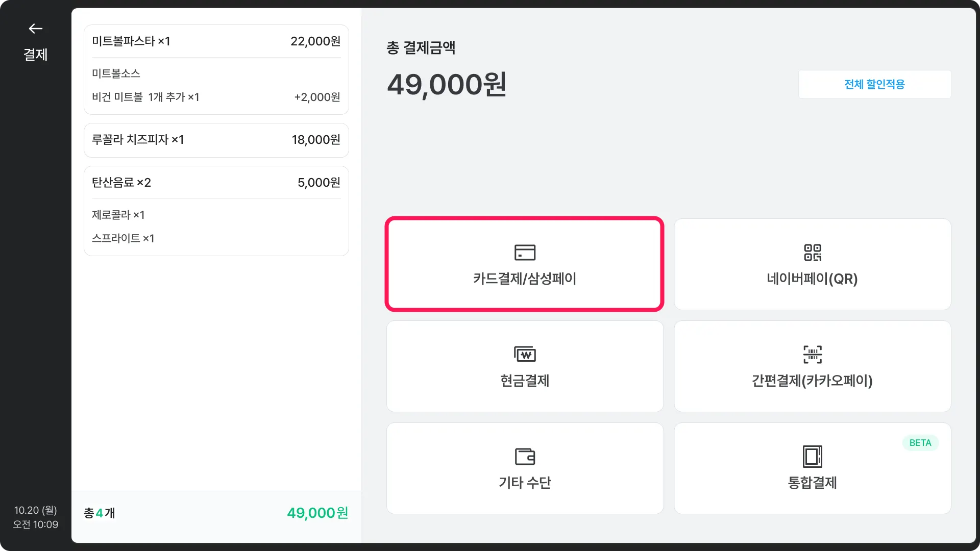Choose 네이버페이(QR) payment label
The image size is (980, 551).
(812, 279)
